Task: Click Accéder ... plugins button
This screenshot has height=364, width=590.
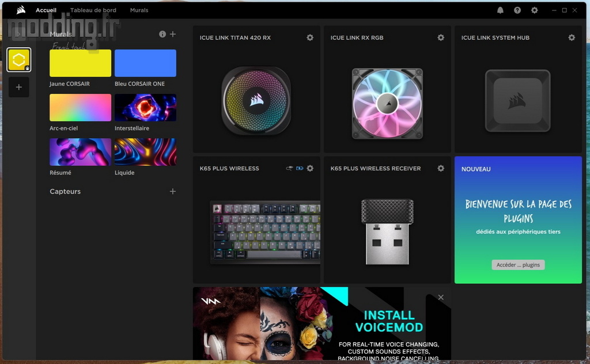Action: [518, 265]
